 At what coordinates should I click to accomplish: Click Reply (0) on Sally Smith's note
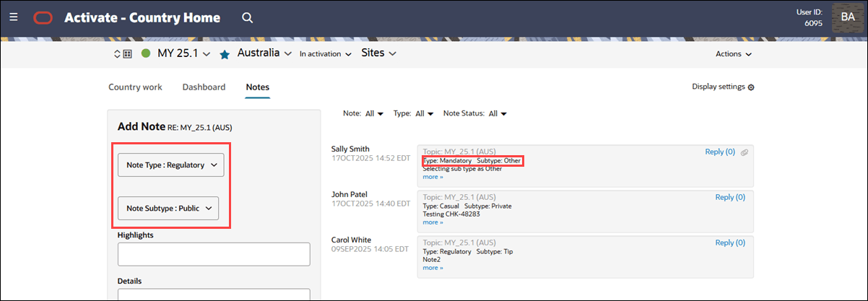click(x=720, y=152)
